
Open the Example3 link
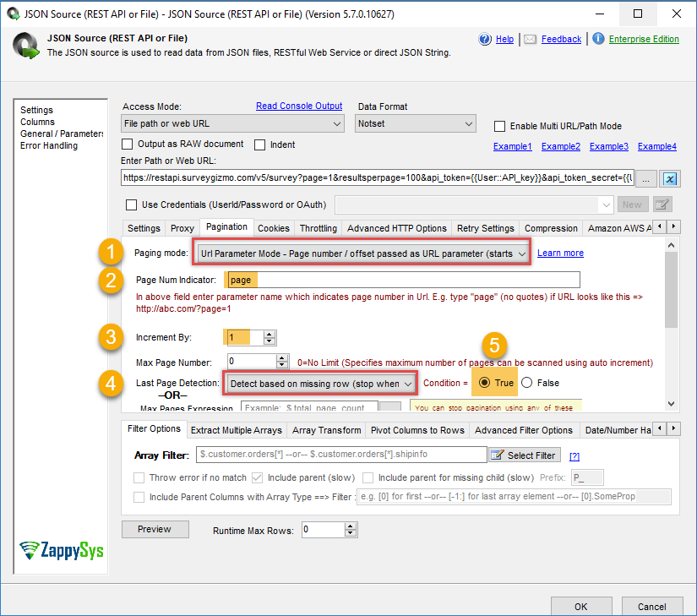pos(609,146)
